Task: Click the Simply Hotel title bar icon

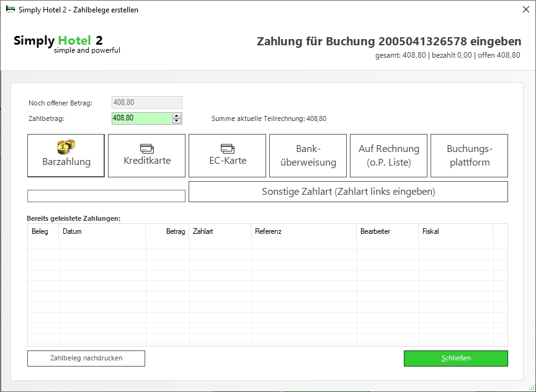Action: click(x=11, y=9)
